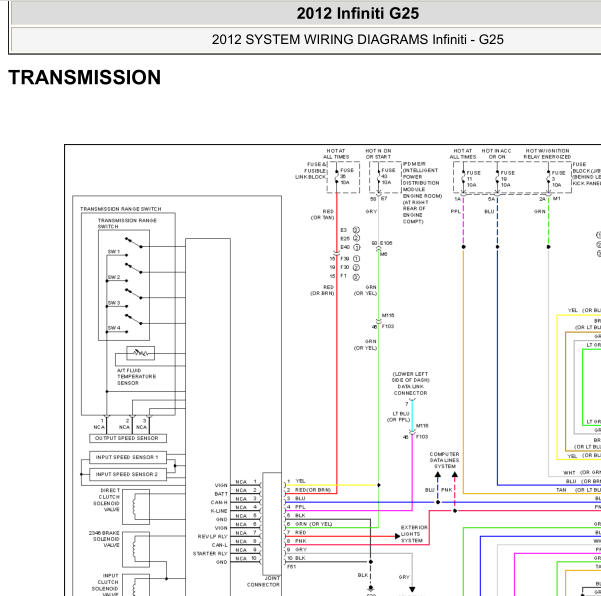Select the 'SW 4' switch label
Viewport: 601px width, 596px height.
tap(114, 328)
